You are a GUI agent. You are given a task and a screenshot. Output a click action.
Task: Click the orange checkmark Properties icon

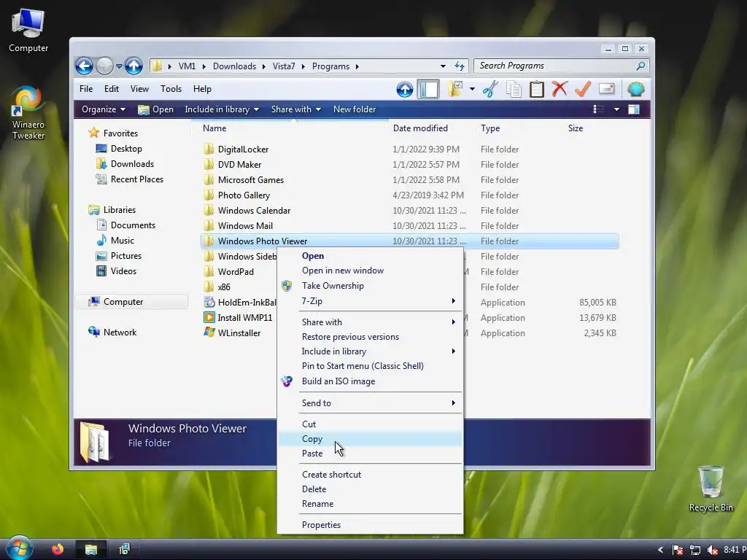[x=583, y=89]
